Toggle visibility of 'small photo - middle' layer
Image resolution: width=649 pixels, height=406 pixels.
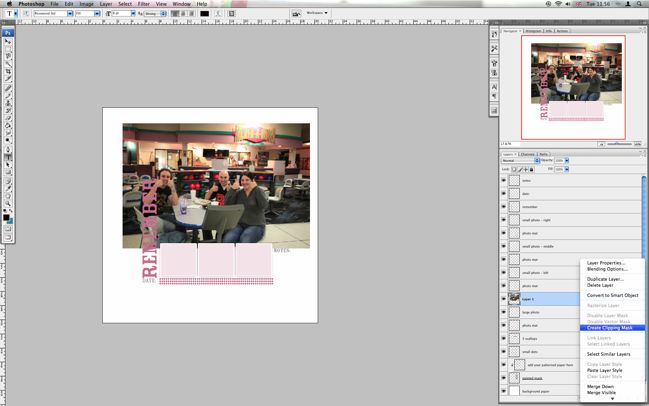point(504,246)
